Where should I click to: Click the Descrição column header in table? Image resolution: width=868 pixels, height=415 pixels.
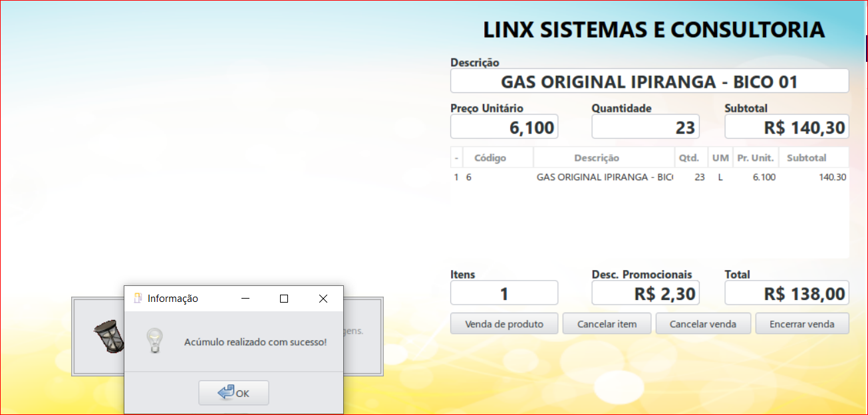pos(603,158)
